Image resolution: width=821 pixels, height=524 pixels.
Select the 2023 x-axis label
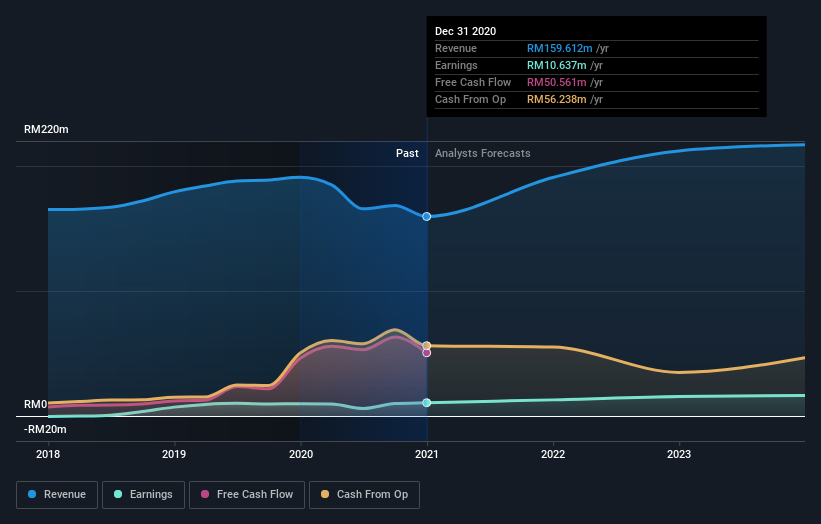[x=679, y=454]
